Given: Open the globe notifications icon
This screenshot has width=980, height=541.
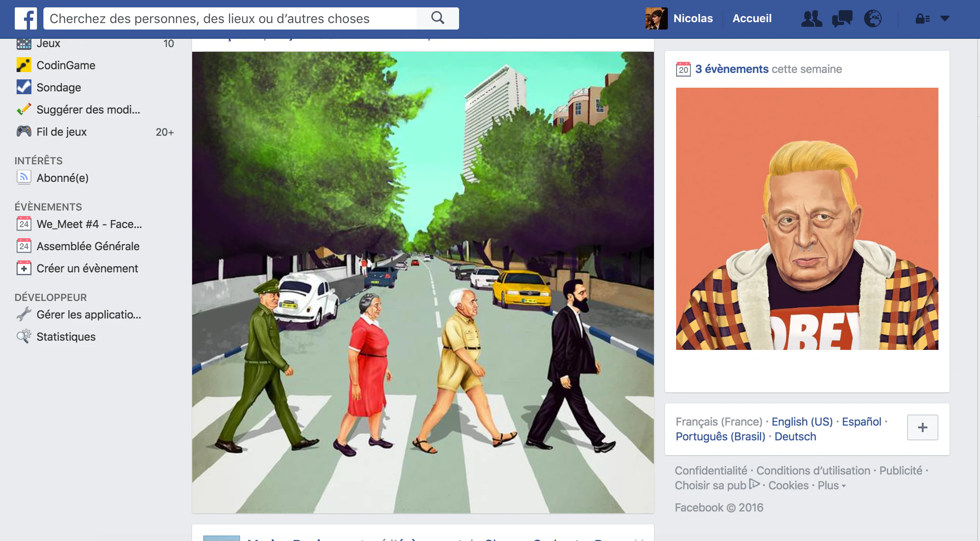Looking at the screenshot, I should click(x=872, y=18).
